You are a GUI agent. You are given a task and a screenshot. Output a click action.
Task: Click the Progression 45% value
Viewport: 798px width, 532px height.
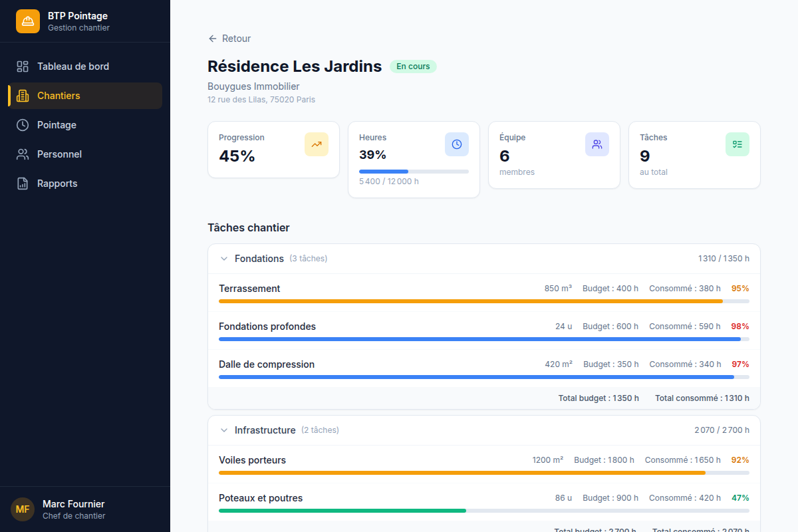[x=237, y=156]
